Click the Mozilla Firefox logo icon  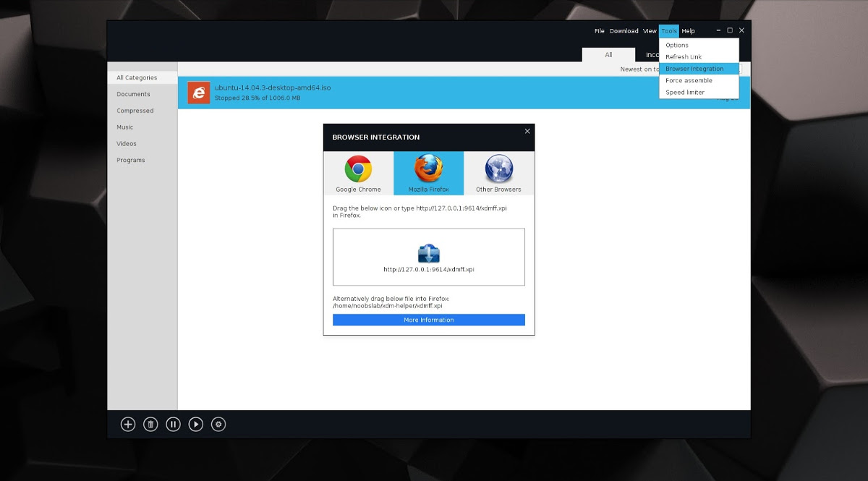click(x=429, y=169)
